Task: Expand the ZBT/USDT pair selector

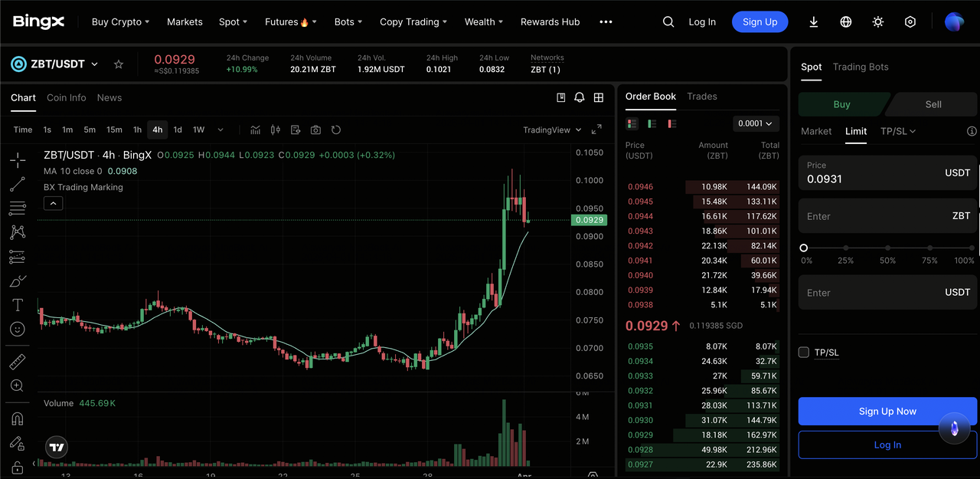Action: coord(95,64)
